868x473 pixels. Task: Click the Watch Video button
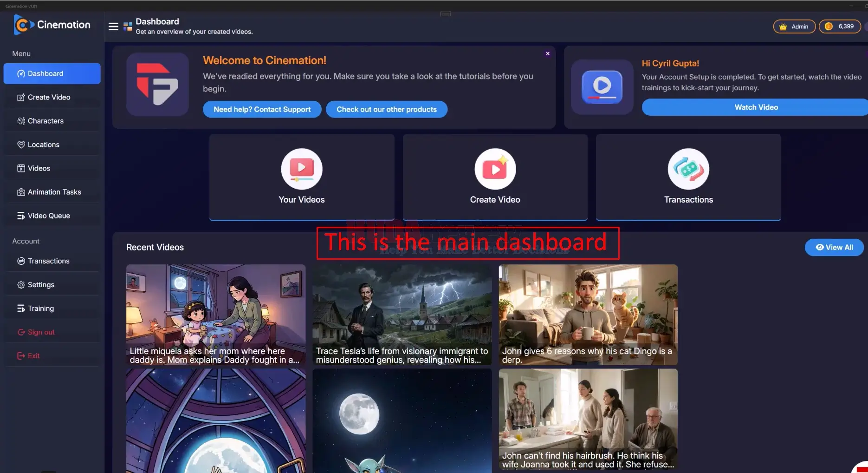click(756, 107)
